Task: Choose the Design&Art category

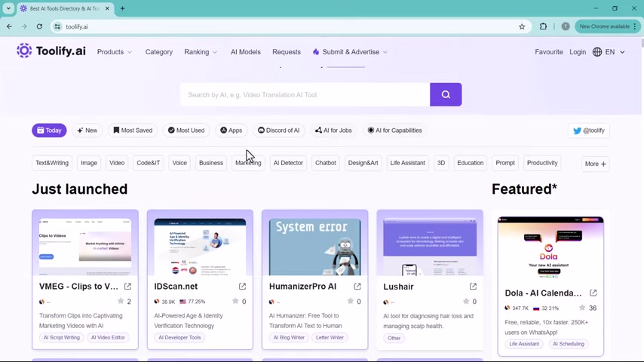Action: [x=363, y=163]
